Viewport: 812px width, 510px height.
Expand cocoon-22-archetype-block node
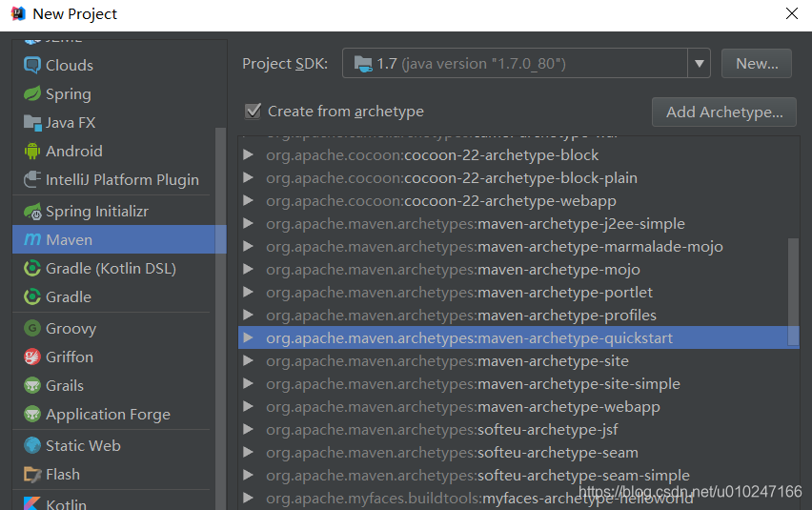pos(248,154)
